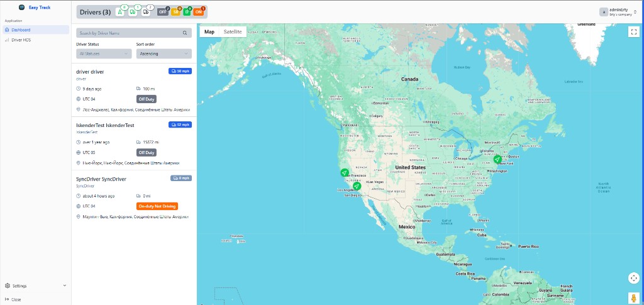The image size is (644, 305).
Task: Click the about 4 hours ago timestamp
Action: [99, 196]
